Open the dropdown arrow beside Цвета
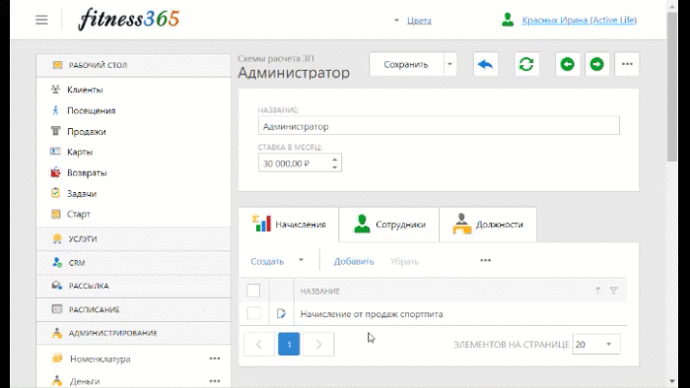Screen dimensions: 690x388 pos(396,20)
